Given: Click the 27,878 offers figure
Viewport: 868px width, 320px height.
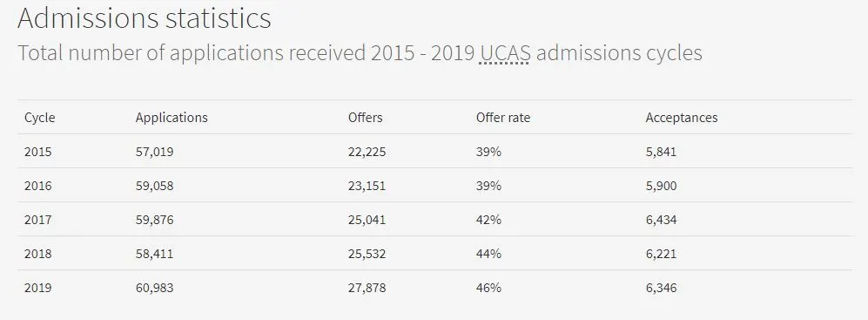Looking at the screenshot, I should [x=367, y=289].
